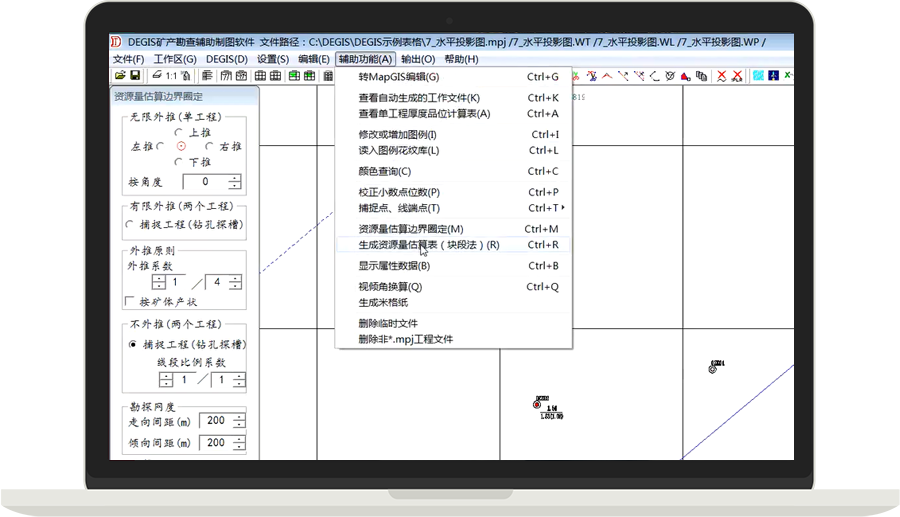
Task: Select the 右推 radio button
Action: (x=209, y=146)
